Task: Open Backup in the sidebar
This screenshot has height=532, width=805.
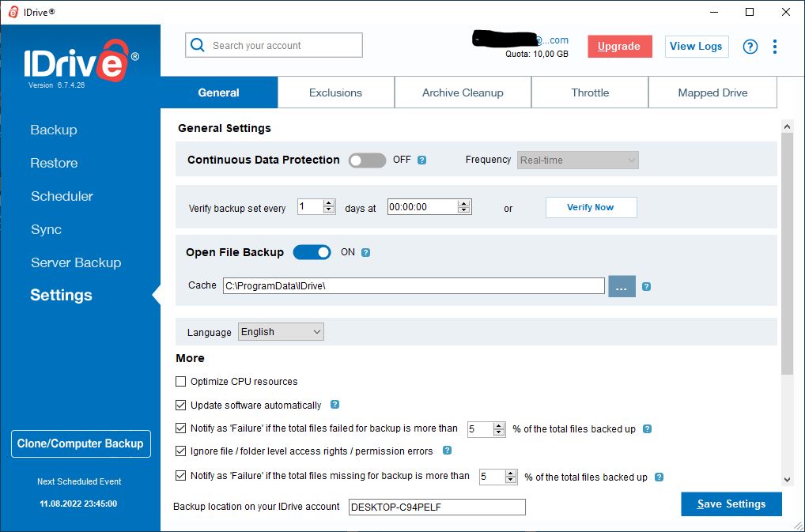Action: click(54, 130)
